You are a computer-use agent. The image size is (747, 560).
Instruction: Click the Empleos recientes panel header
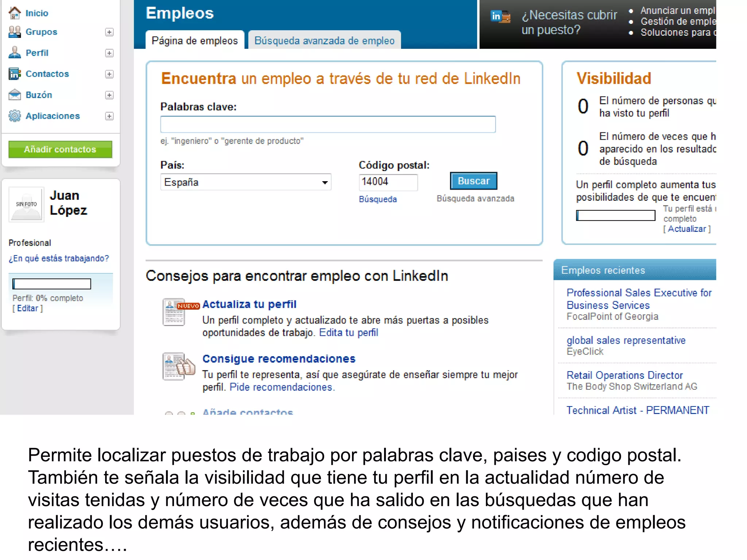pyautogui.click(x=635, y=270)
